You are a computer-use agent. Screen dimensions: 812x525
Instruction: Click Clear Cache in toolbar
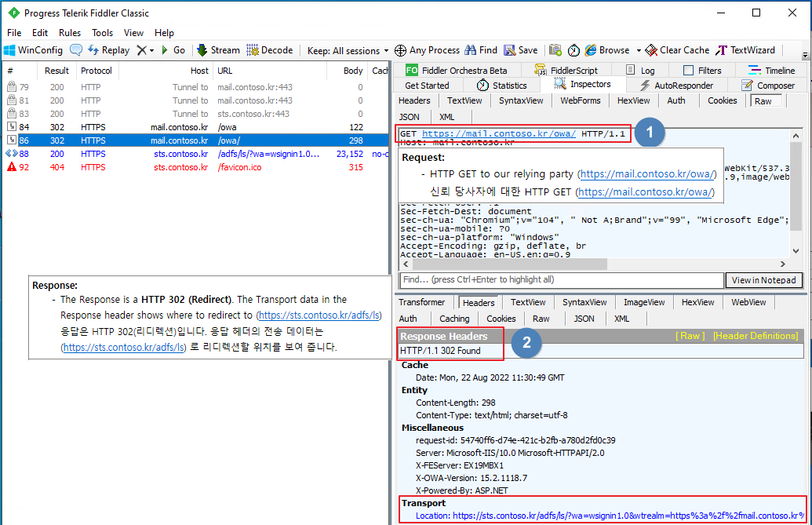(x=677, y=50)
